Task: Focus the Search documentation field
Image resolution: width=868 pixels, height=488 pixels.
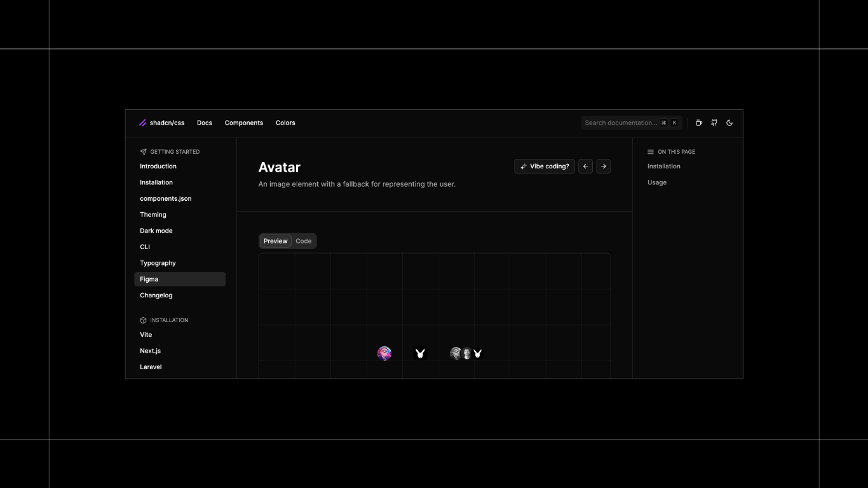Action: tap(632, 123)
